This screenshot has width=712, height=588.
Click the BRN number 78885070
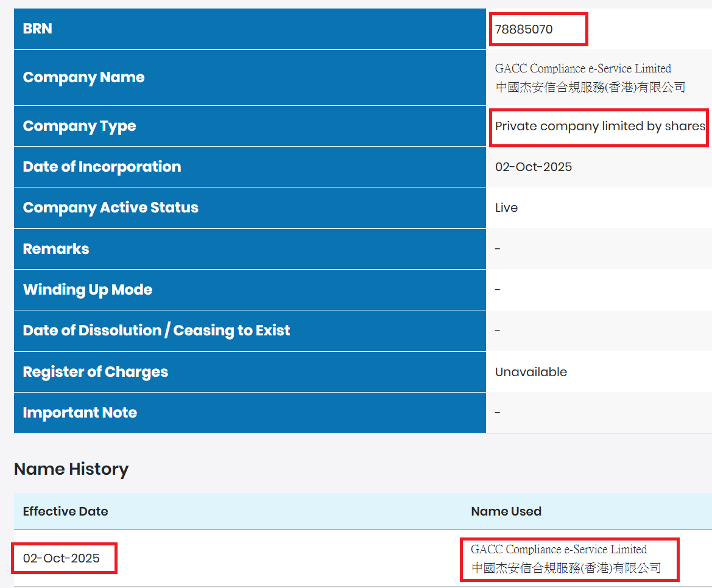(524, 29)
